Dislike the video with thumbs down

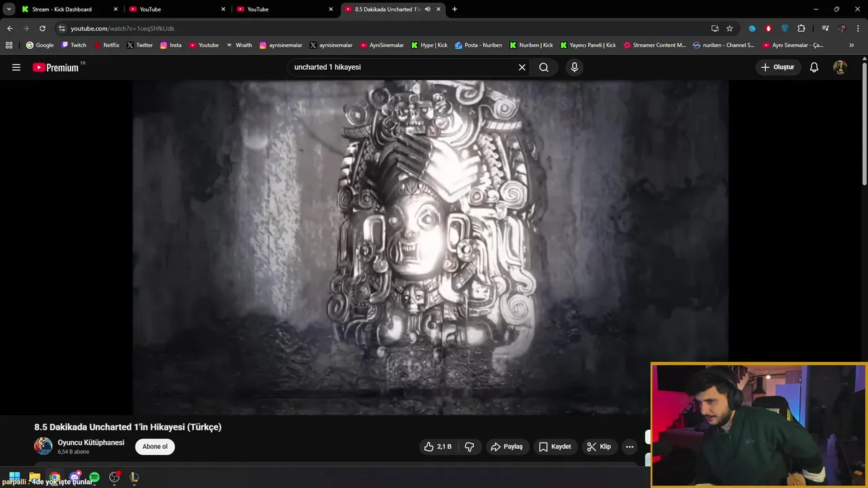coord(469,447)
